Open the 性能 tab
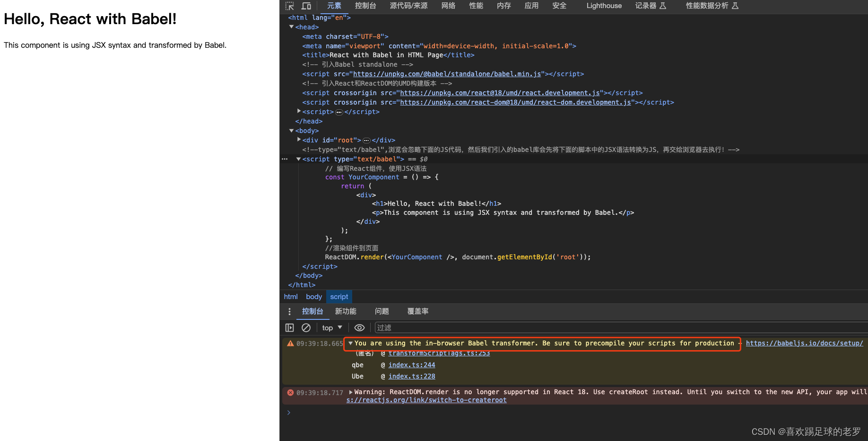This screenshot has height=441, width=868. pyautogui.click(x=476, y=6)
